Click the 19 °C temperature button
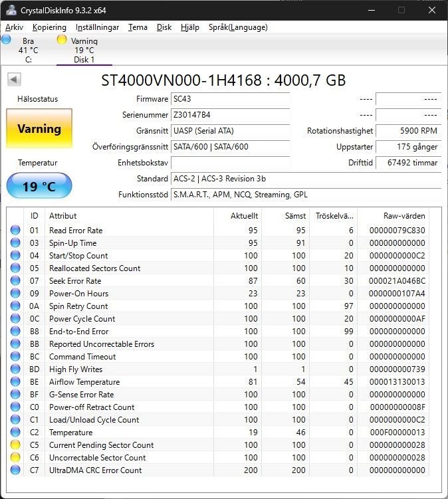 click(39, 186)
